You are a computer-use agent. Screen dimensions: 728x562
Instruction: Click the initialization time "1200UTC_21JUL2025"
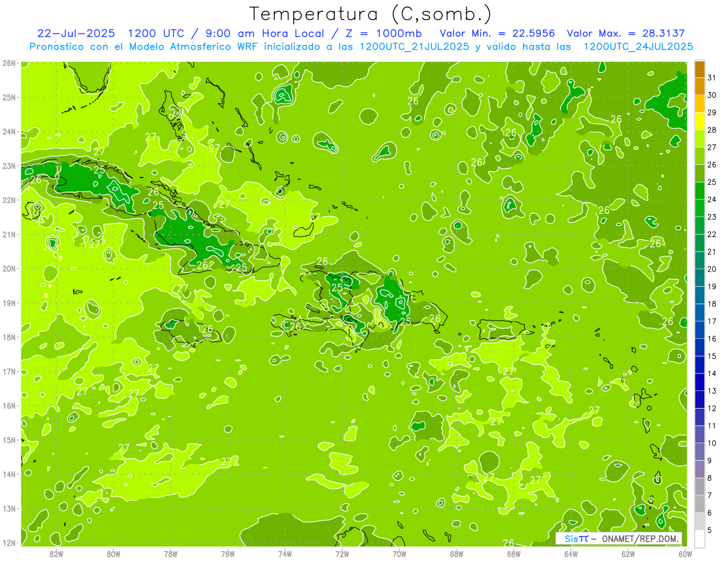[x=414, y=46]
